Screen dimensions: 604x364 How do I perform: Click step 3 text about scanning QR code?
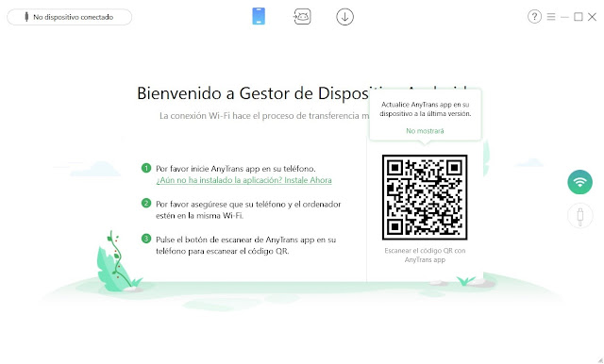tap(245, 245)
